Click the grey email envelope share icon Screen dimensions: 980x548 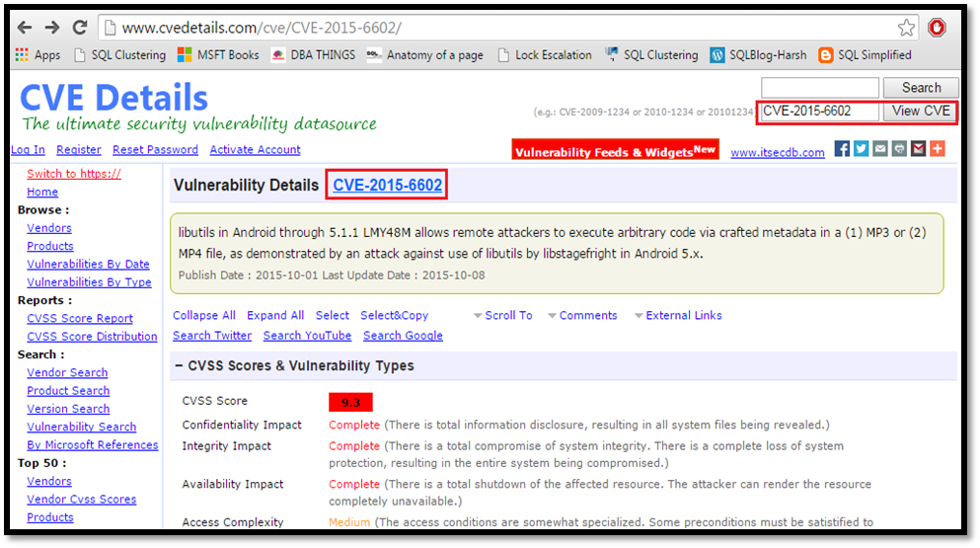coord(880,149)
